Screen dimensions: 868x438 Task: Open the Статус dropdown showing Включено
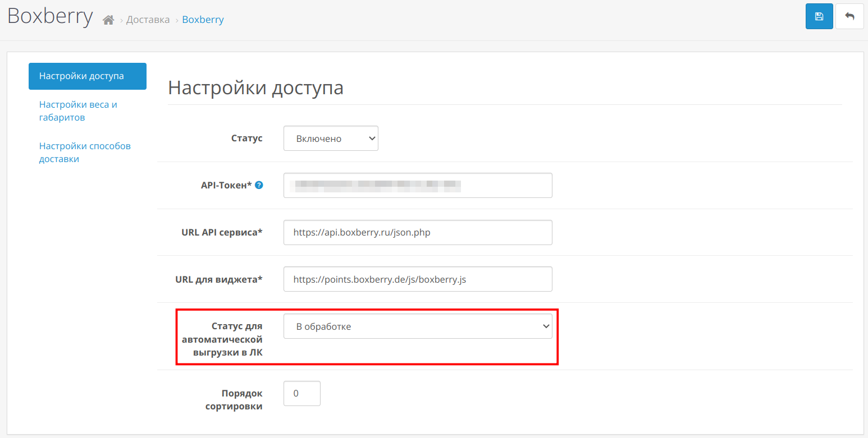[x=331, y=139]
